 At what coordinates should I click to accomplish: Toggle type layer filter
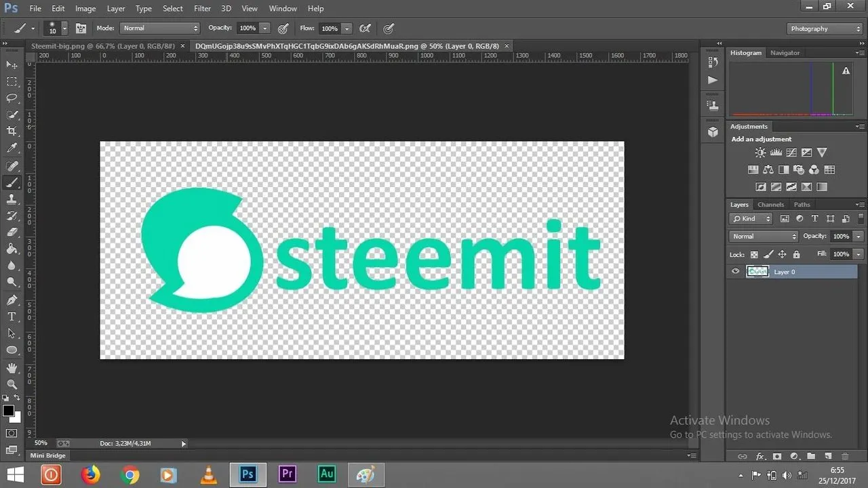(x=814, y=219)
